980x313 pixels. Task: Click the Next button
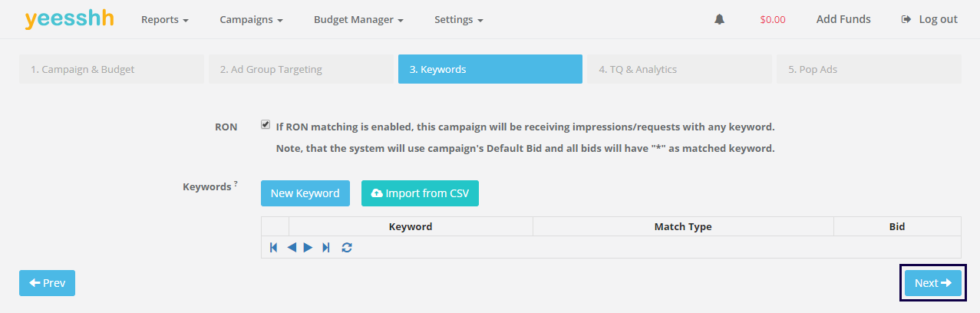932,283
